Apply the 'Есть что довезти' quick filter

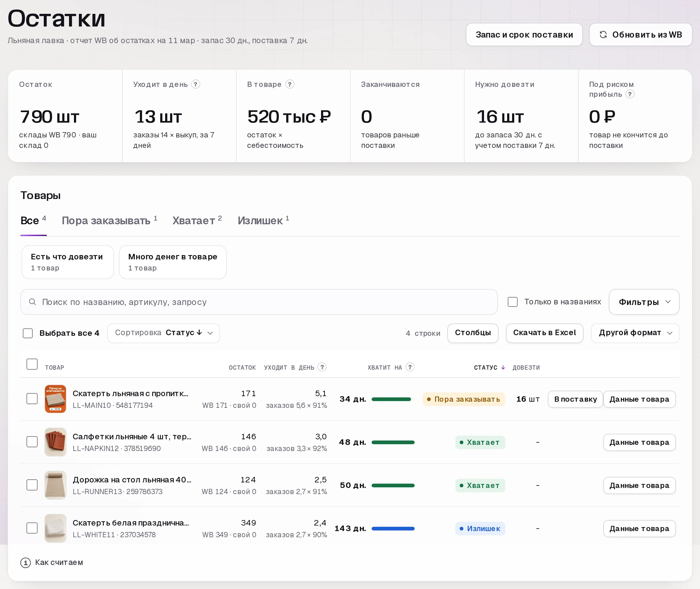(68, 262)
